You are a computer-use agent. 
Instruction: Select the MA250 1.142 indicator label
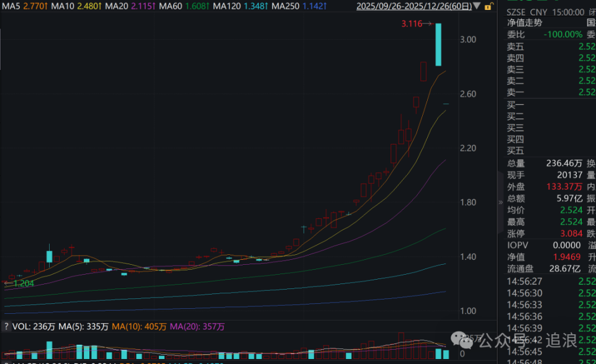[299, 6]
